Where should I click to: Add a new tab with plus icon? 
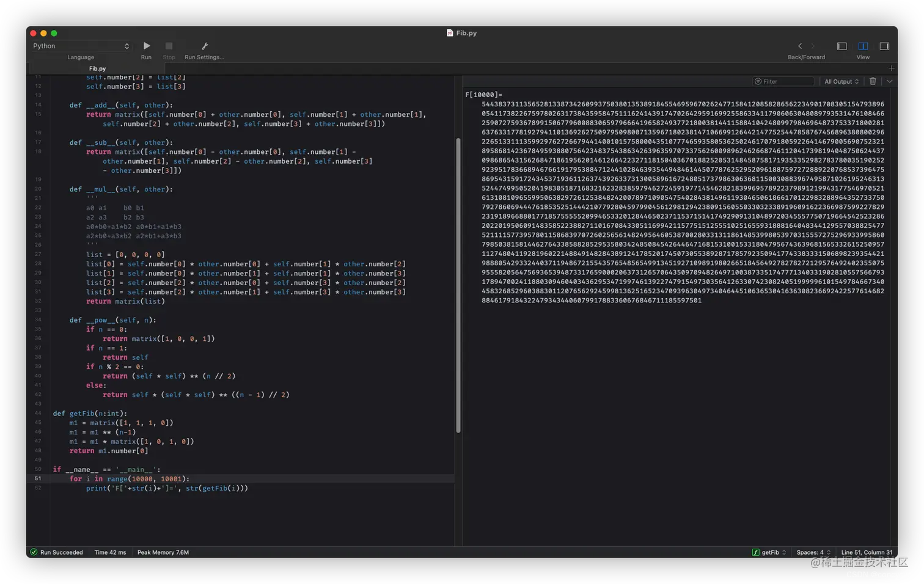[x=891, y=68]
